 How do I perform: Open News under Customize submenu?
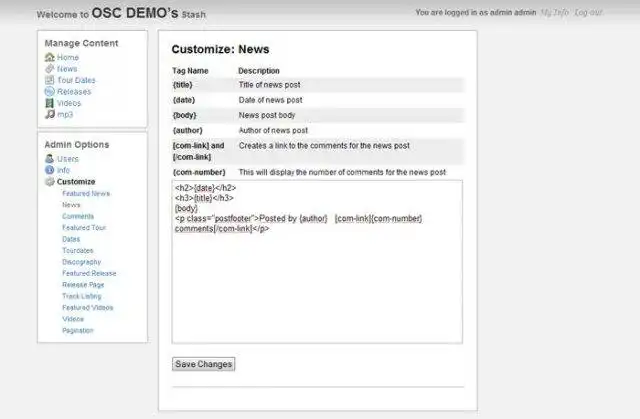(x=71, y=205)
